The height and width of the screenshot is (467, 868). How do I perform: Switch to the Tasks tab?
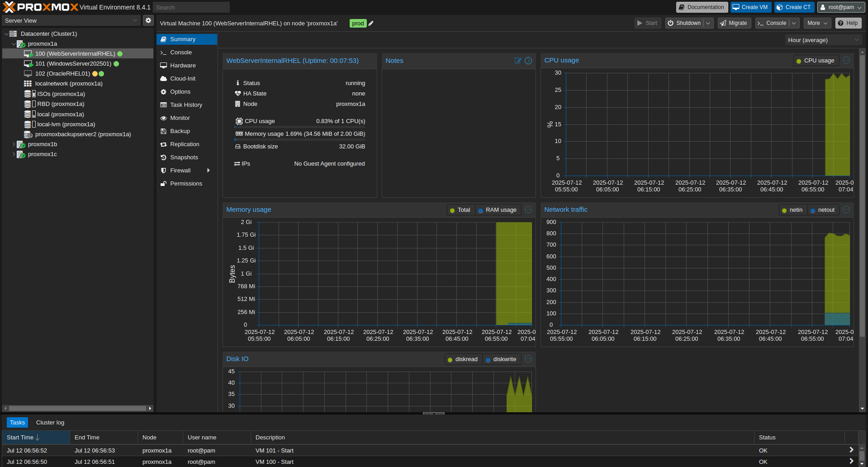[x=17, y=423]
